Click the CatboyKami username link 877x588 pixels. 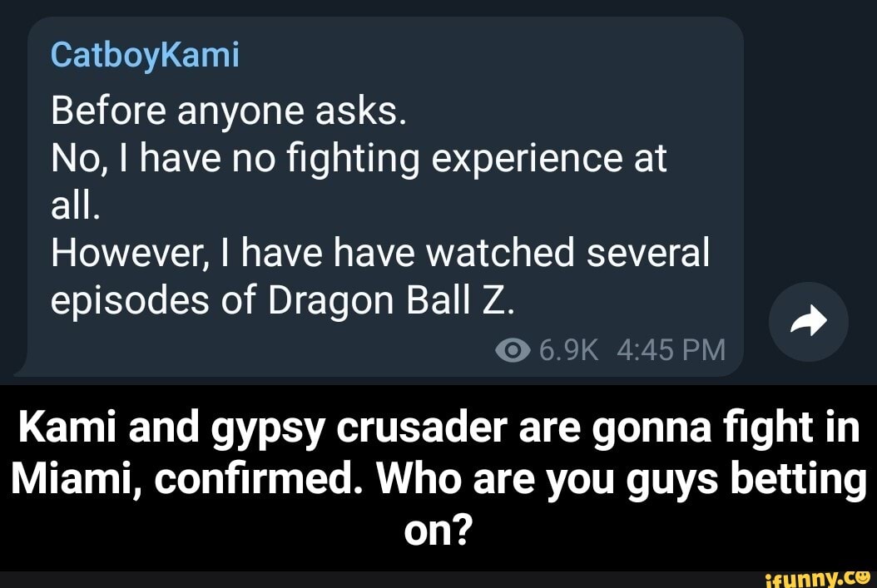146,57
